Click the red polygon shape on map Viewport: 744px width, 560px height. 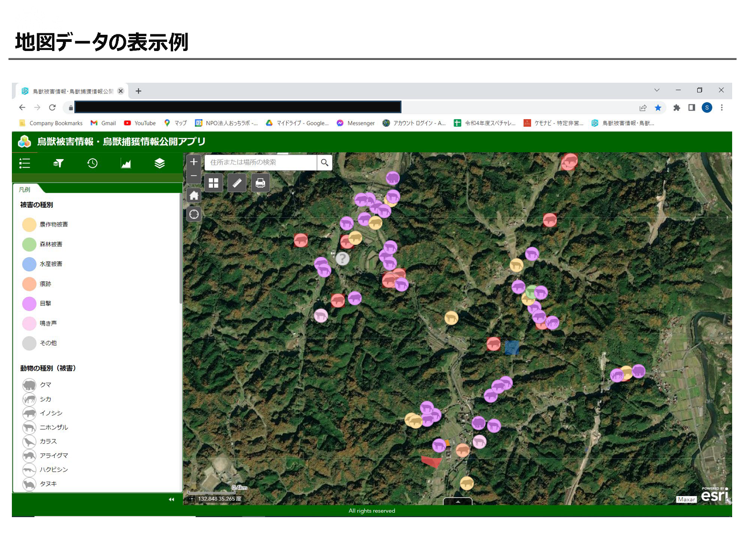pyautogui.click(x=432, y=461)
